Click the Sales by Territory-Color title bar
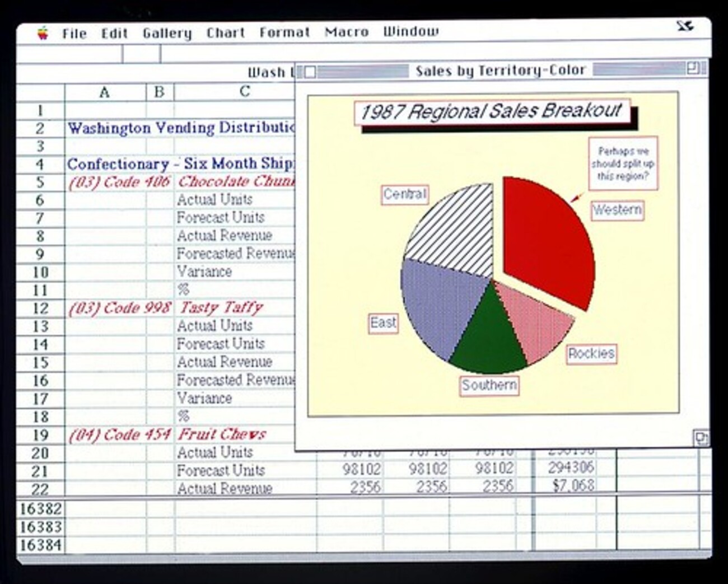728x584 pixels. point(501,70)
